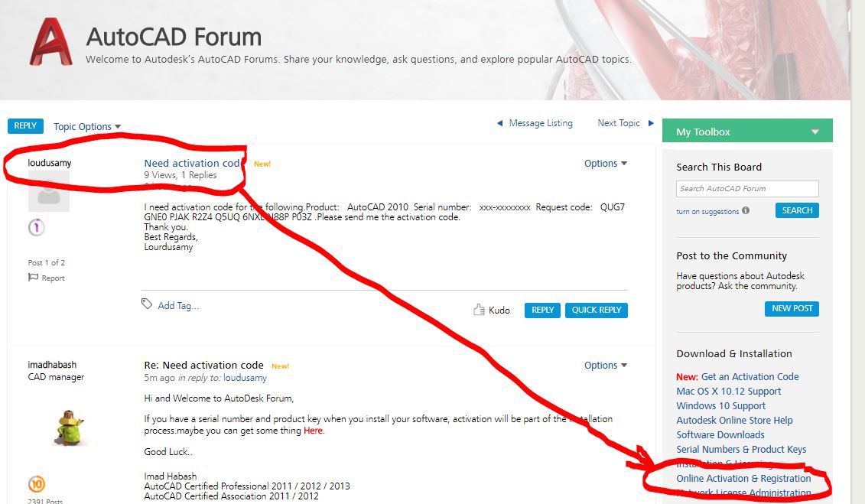Open Mac OS X 10.12 Support link
The height and width of the screenshot is (504, 865).
[x=729, y=391]
